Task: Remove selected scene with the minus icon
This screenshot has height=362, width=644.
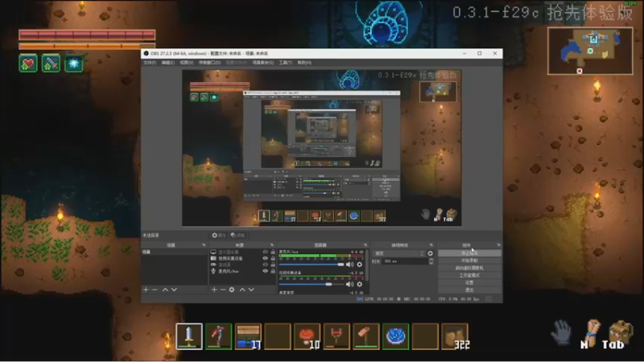Action: [155, 290]
